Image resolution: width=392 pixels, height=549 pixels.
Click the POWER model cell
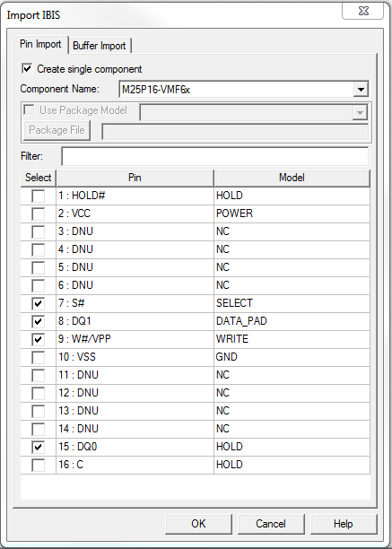coord(292,213)
